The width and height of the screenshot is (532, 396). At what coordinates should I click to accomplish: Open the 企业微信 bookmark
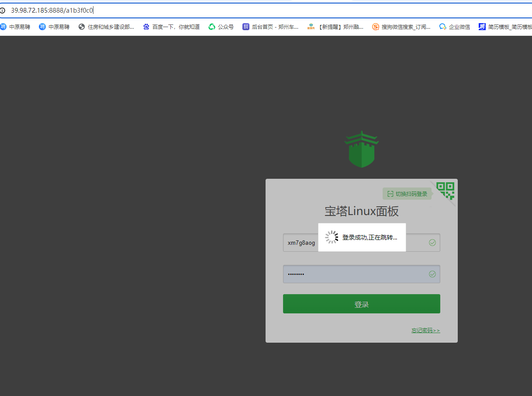point(455,27)
